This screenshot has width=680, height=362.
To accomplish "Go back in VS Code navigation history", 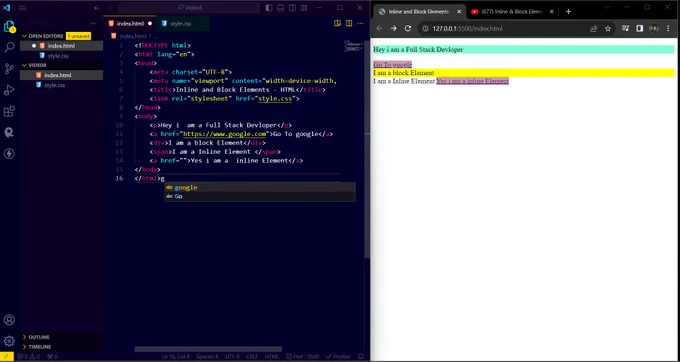I will (x=97, y=8).
